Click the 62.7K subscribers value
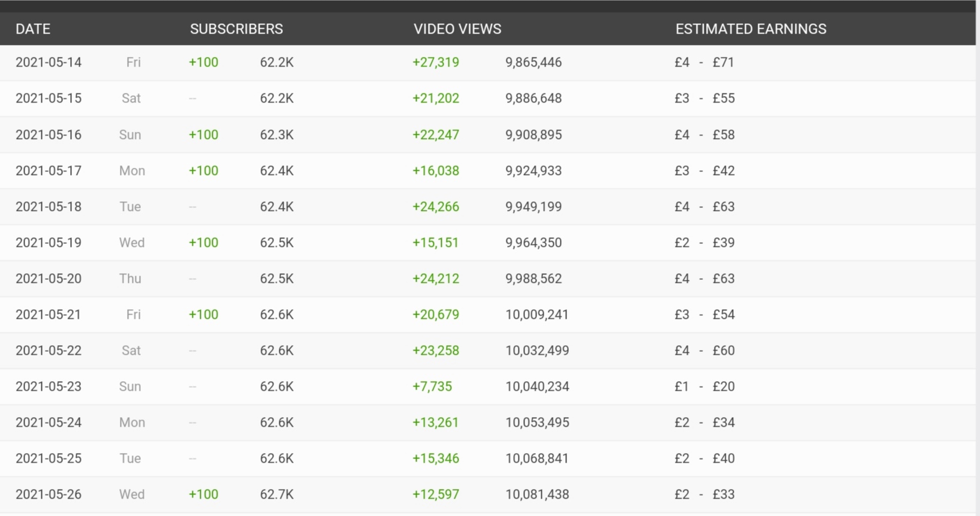The width and height of the screenshot is (980, 516). (277, 494)
